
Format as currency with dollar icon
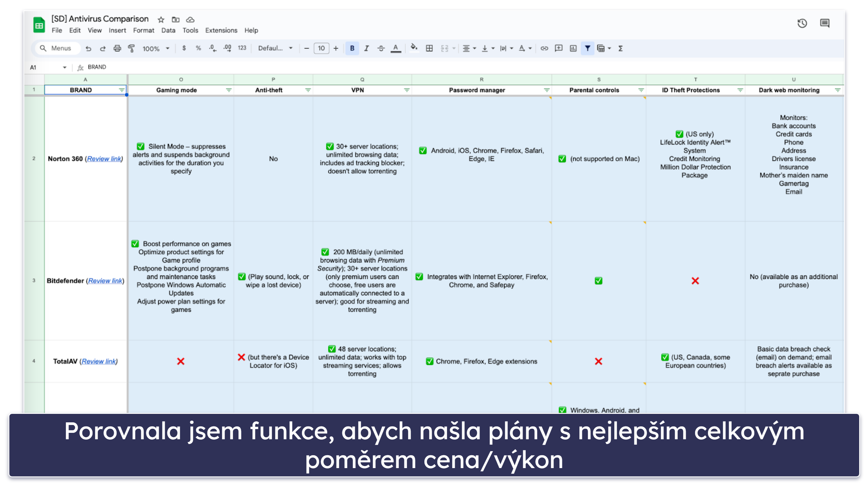tap(184, 48)
